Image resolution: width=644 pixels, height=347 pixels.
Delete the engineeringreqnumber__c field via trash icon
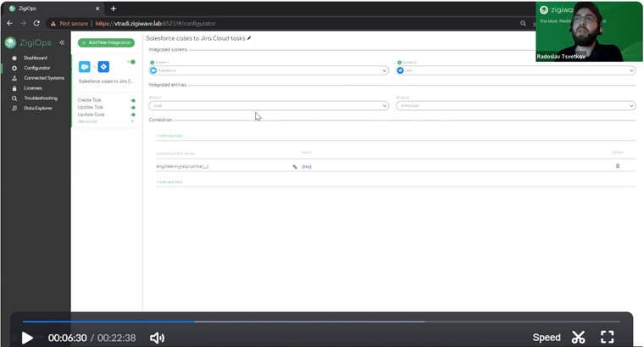pyautogui.click(x=617, y=166)
